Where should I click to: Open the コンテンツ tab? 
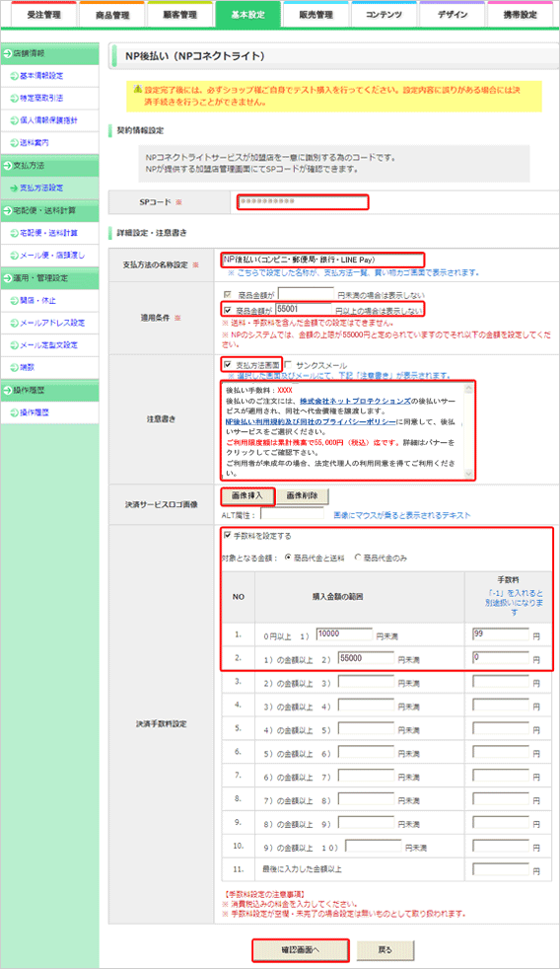[384, 15]
